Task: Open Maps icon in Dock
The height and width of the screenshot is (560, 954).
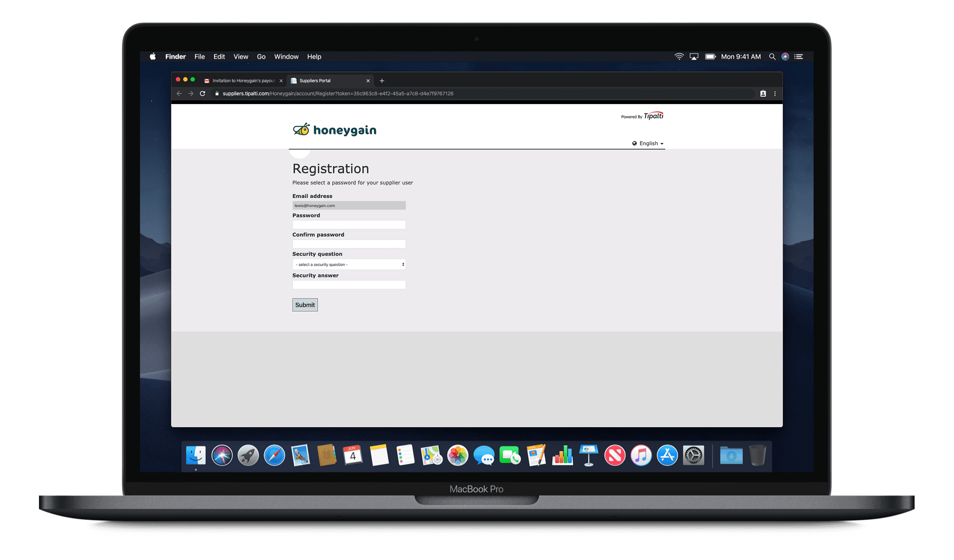Action: [x=431, y=456]
